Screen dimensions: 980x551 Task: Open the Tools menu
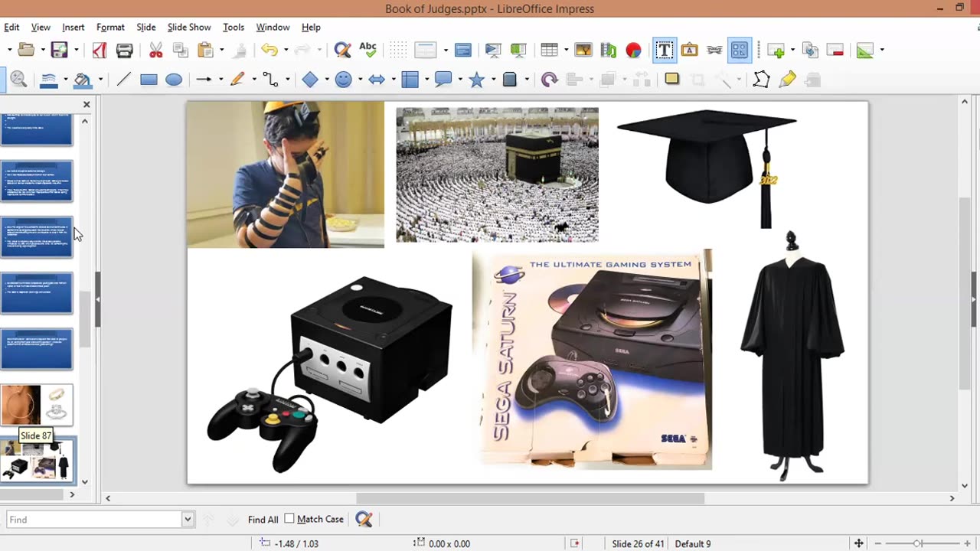pos(234,27)
